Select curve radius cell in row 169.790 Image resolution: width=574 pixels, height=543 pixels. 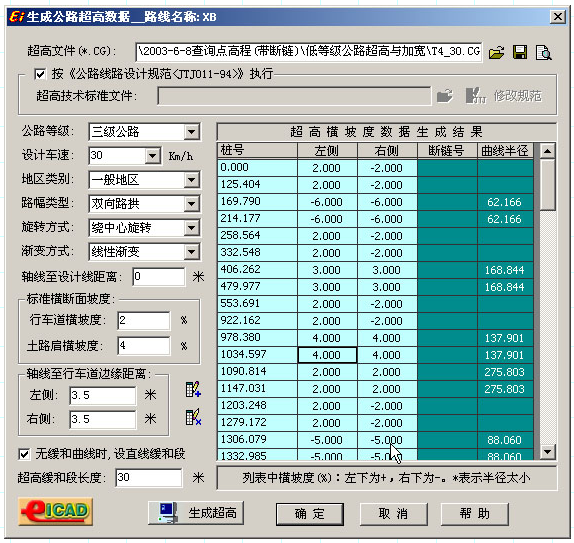(505, 202)
